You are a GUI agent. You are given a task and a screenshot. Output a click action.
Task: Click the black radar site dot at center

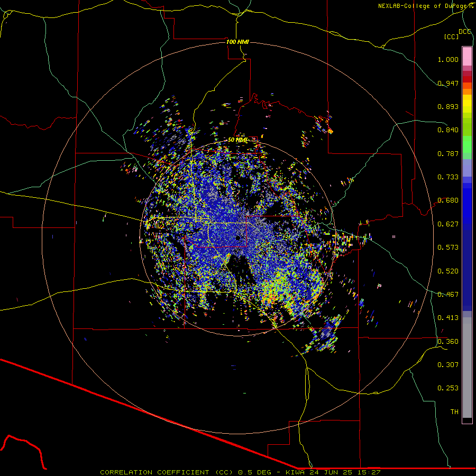click(x=238, y=238)
